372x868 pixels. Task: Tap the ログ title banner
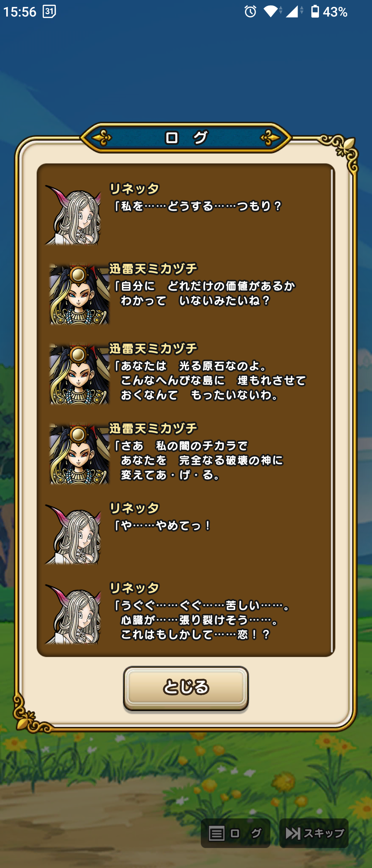186,138
